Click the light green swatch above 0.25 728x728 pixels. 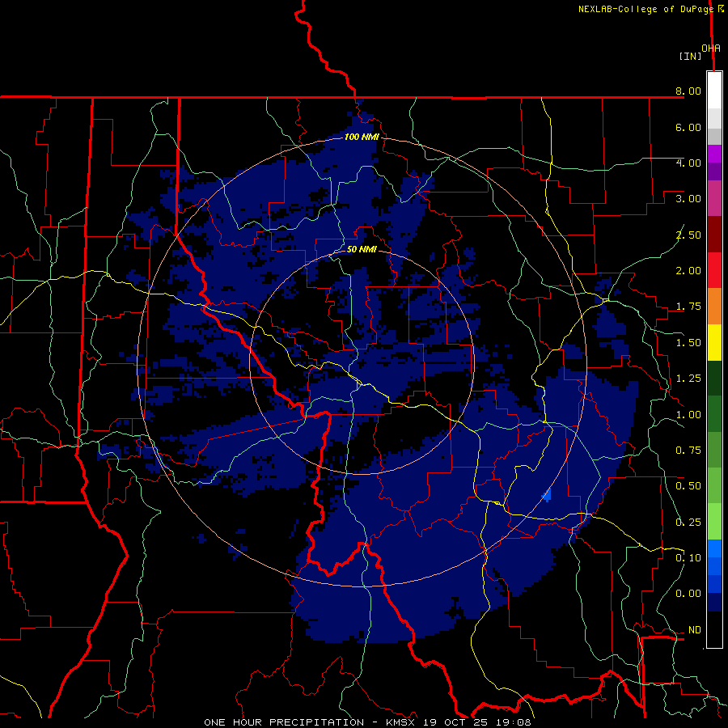coord(714,522)
